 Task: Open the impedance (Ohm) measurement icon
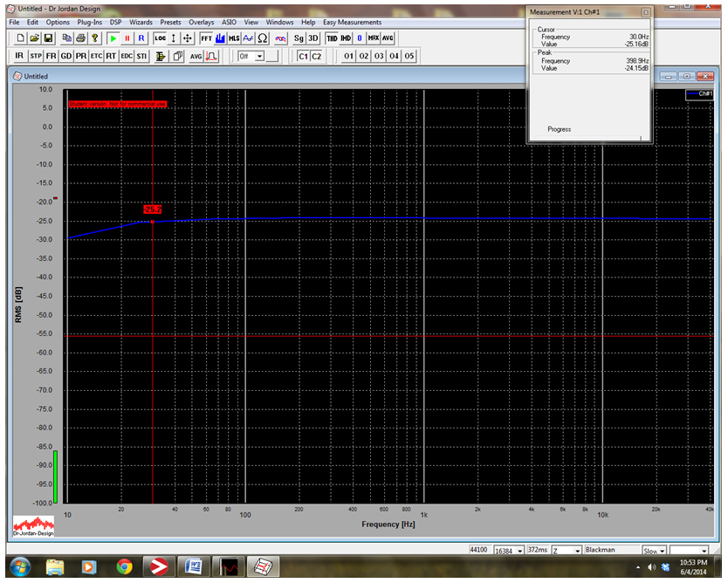click(x=262, y=38)
